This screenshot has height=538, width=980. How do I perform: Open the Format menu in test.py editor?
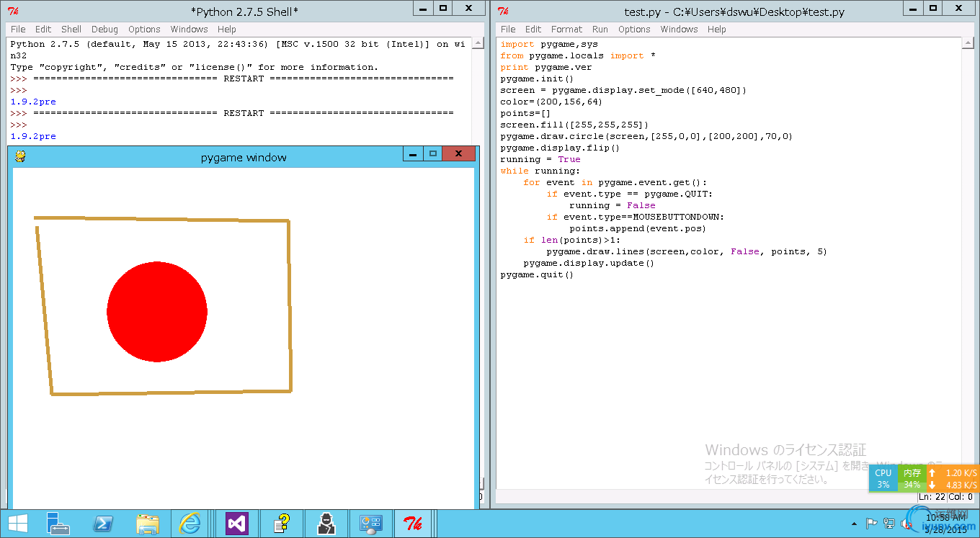(x=566, y=30)
